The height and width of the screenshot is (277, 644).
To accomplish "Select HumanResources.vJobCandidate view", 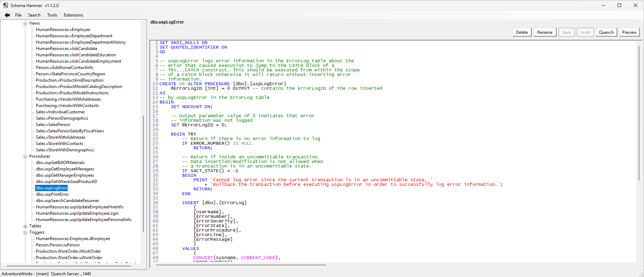I will [x=67, y=49].
